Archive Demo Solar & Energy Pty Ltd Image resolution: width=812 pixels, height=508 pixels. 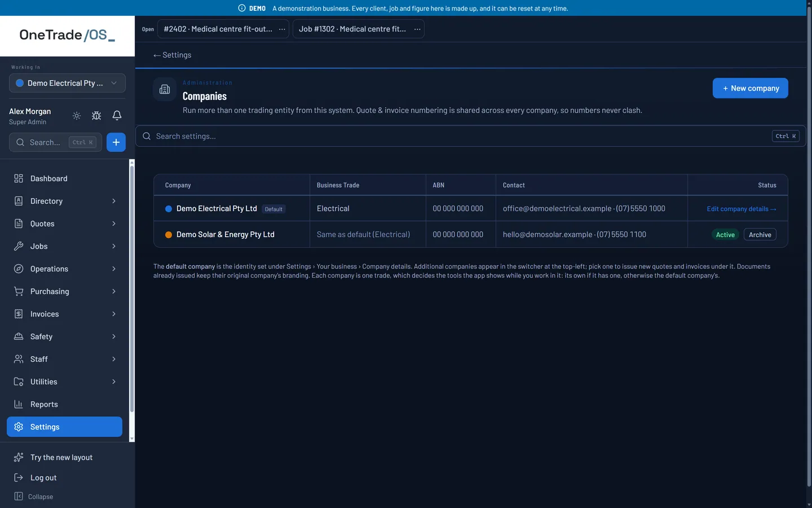(x=760, y=235)
